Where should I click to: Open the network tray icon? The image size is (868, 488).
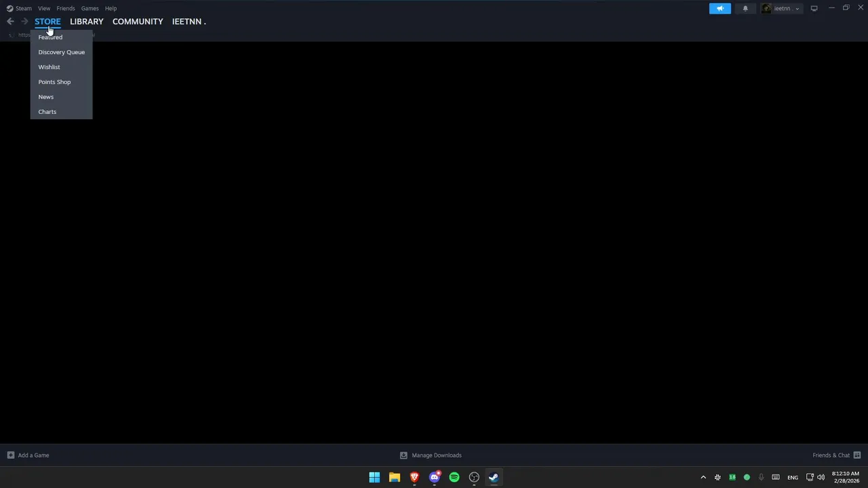point(810,477)
